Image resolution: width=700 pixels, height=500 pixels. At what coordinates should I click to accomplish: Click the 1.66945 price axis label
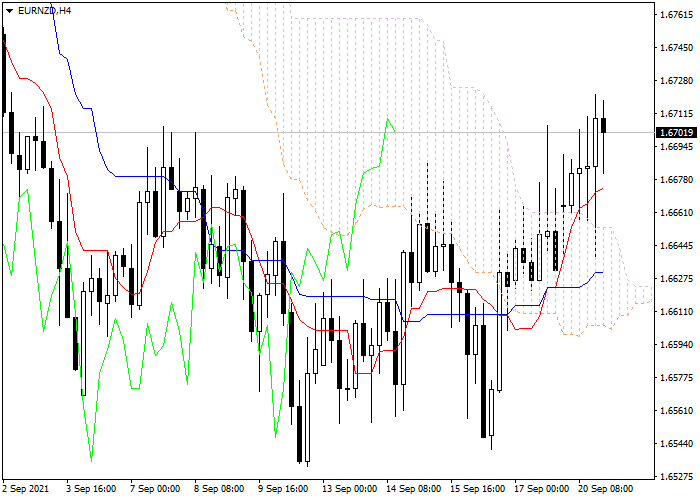(x=676, y=146)
